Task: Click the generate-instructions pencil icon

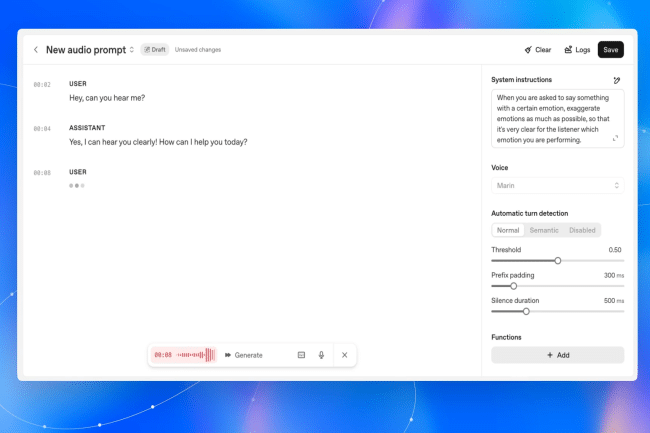Action: 617,80
